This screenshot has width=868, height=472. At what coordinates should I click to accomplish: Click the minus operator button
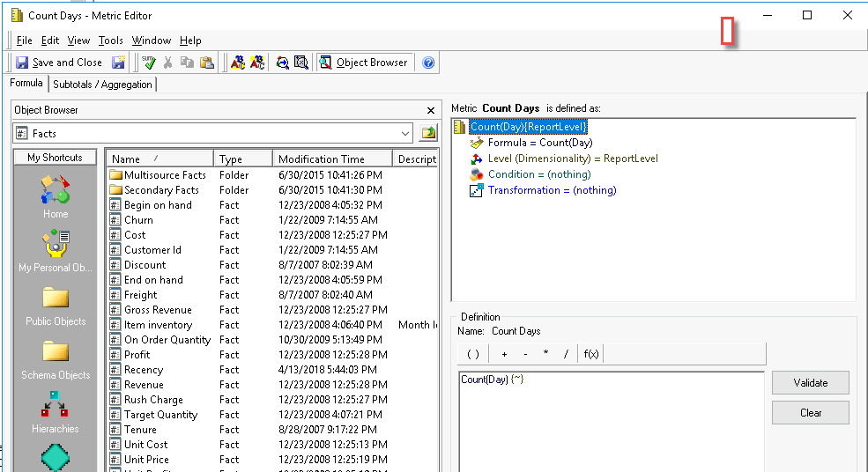pos(525,354)
